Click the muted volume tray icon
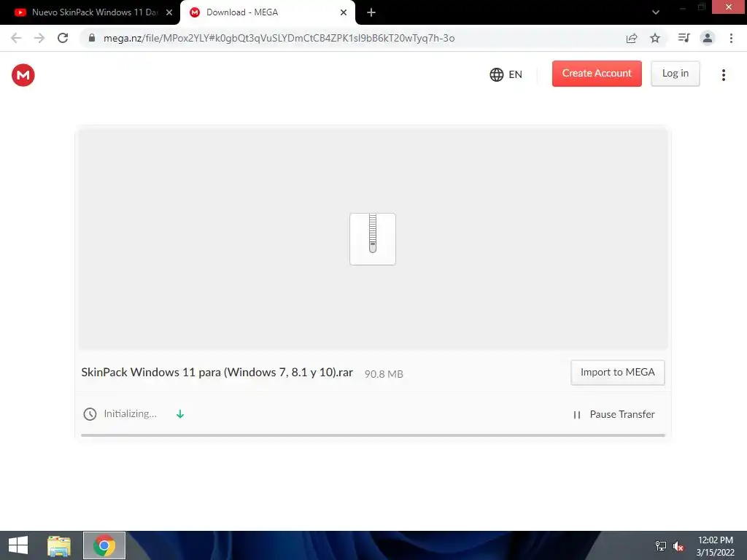The image size is (747, 560). click(678, 545)
